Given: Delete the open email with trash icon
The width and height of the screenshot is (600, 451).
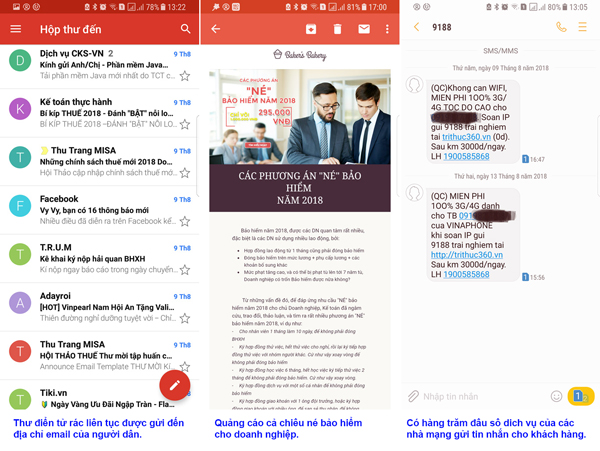Looking at the screenshot, I should [337, 29].
